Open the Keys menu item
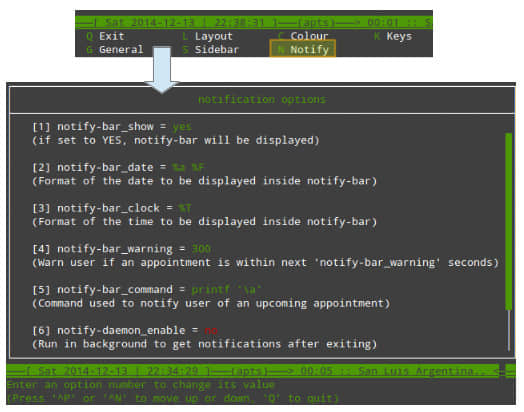The width and height of the screenshot is (524, 412). (x=393, y=36)
